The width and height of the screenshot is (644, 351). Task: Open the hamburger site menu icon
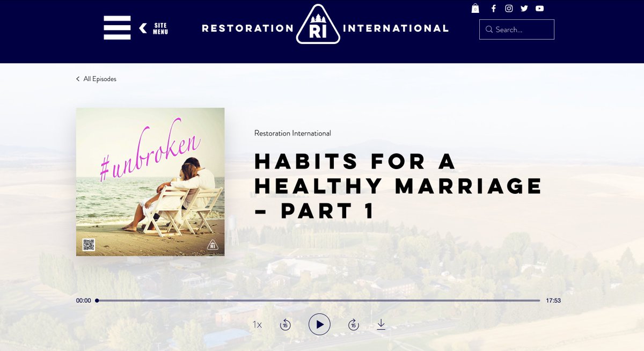click(x=117, y=28)
